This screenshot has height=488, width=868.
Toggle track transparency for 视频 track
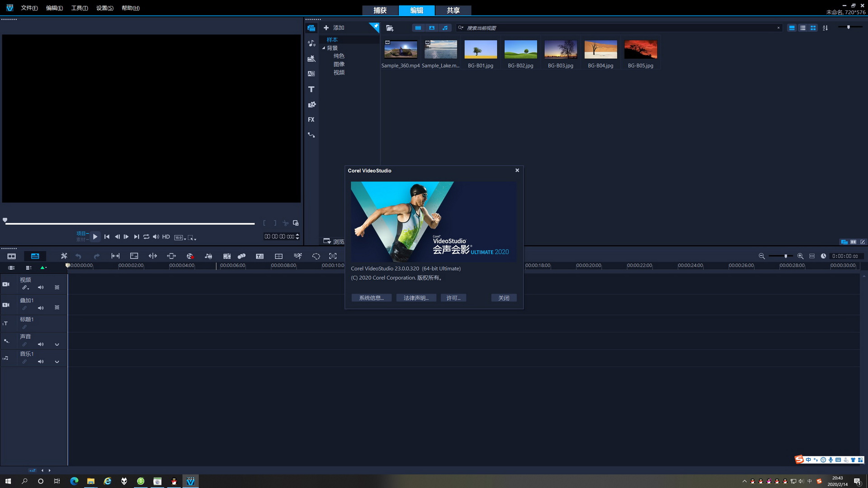point(57,287)
